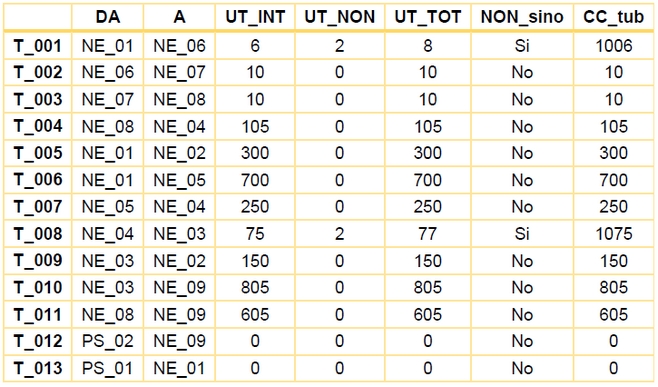Image resolution: width=658 pixels, height=387 pixels.
Task: Click the UT_NON header cell
Action: pos(339,17)
